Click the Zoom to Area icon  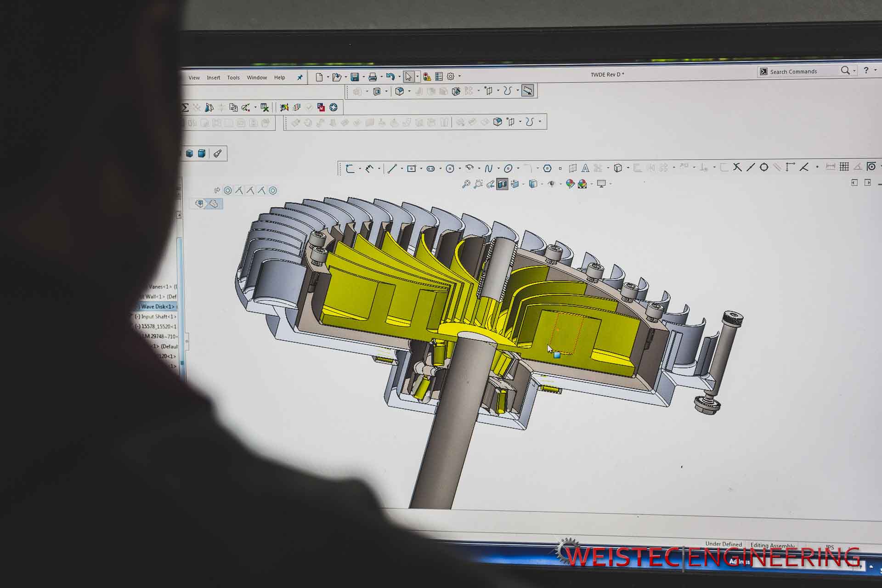(478, 184)
